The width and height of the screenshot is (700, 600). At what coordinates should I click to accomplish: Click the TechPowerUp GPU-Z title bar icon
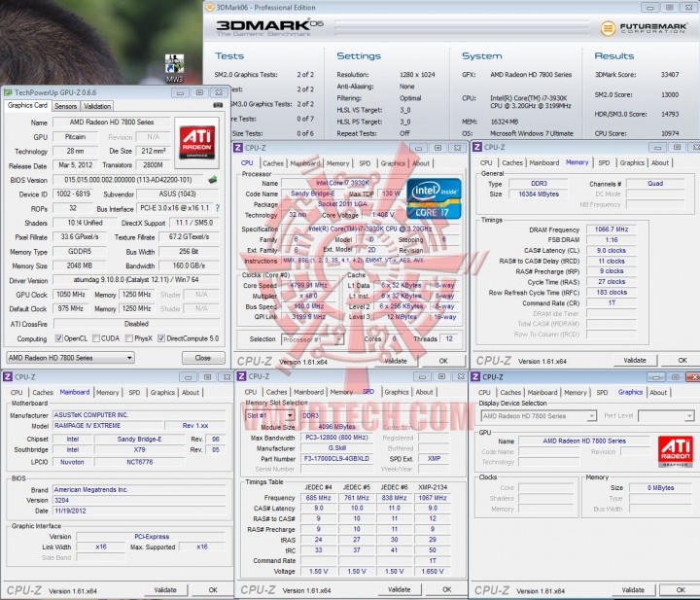[8, 92]
